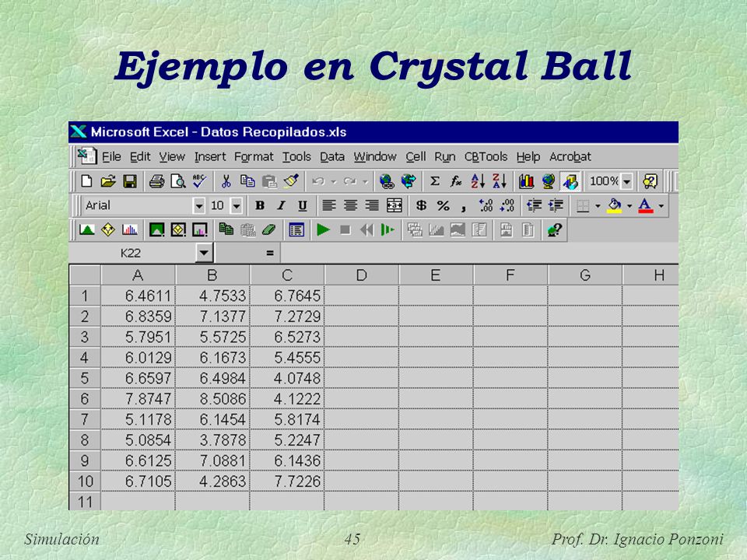Apply Percent Style format
This screenshot has height=560, width=747.
(x=443, y=205)
